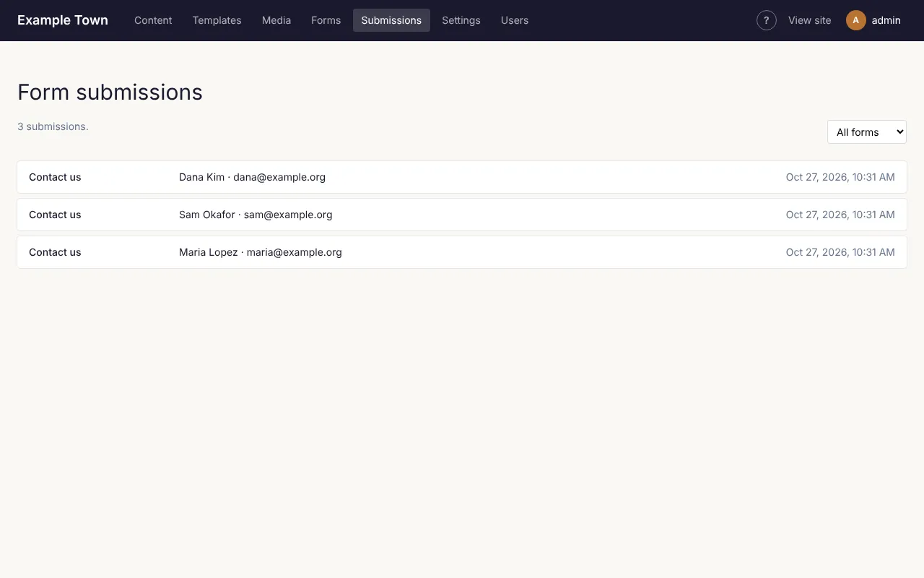Navigate to Forms in the navbar

coord(326,20)
